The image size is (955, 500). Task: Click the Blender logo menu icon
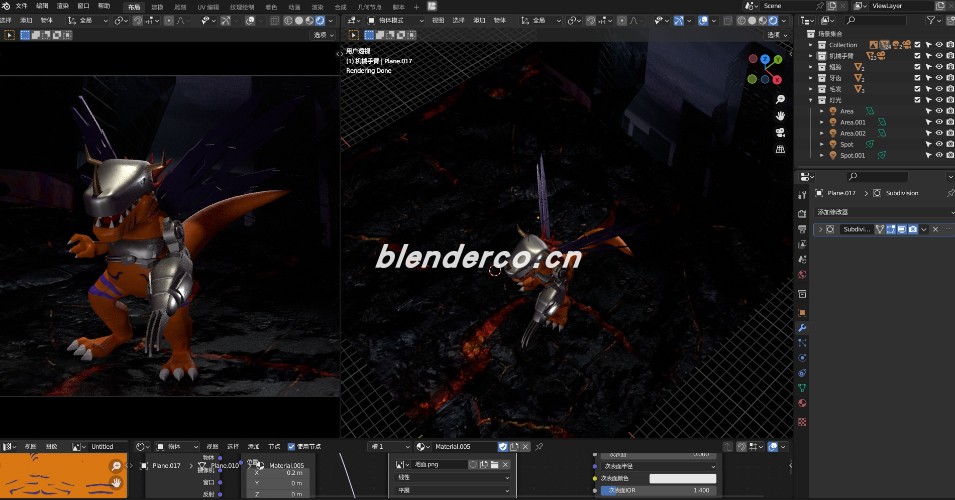(5, 6)
